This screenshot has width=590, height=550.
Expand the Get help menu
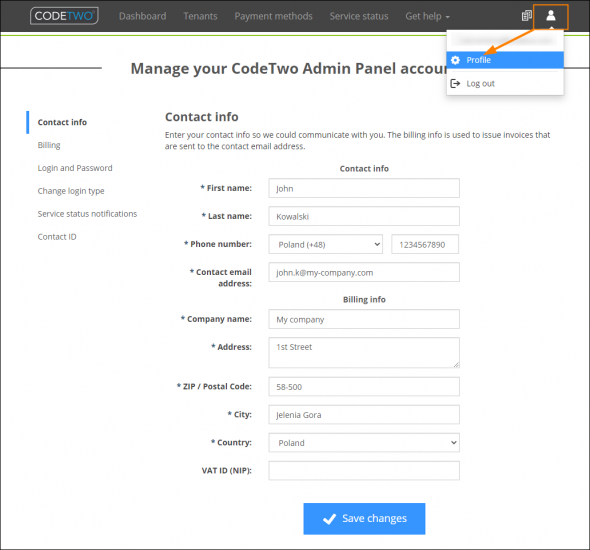(x=427, y=16)
